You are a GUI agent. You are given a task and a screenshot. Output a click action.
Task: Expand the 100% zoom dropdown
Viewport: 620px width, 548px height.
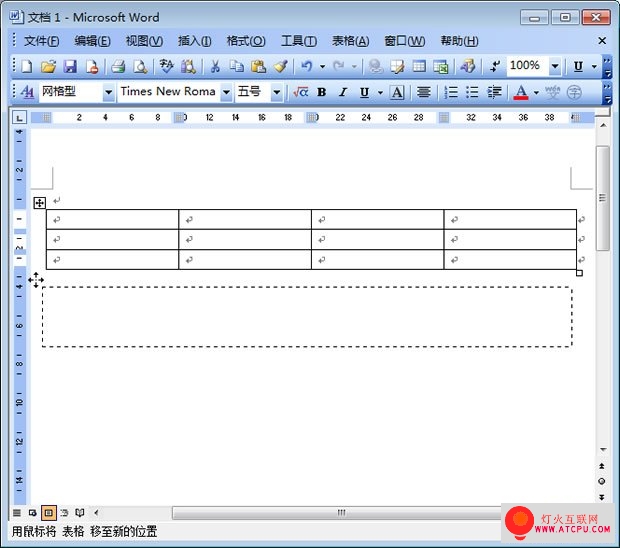(x=555, y=66)
